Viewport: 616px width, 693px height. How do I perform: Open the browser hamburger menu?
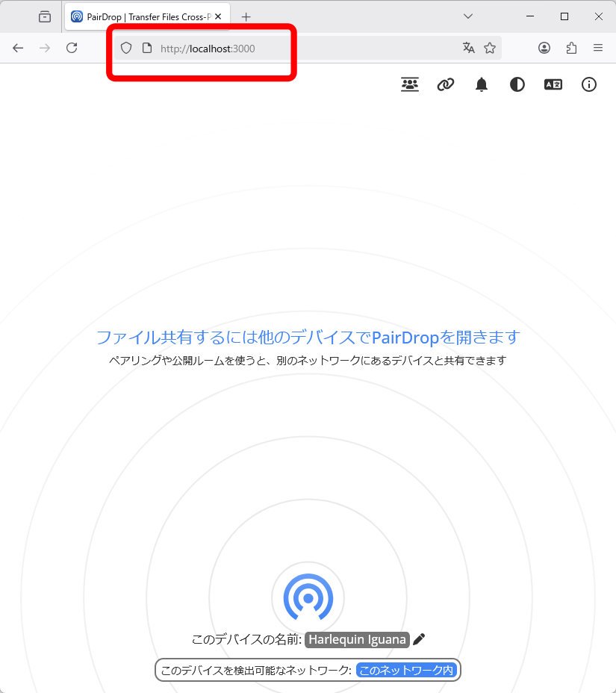pos(598,48)
